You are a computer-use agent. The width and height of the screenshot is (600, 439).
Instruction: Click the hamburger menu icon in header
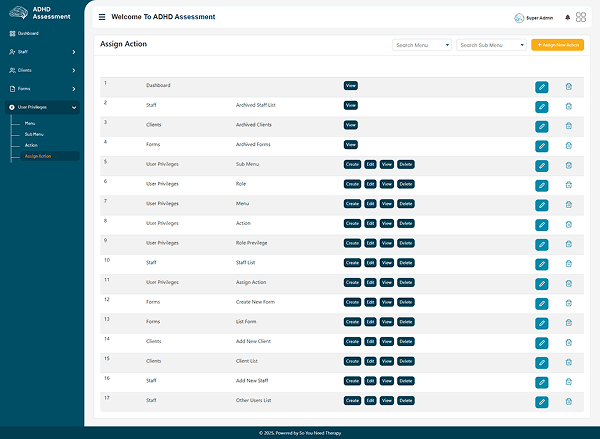102,17
